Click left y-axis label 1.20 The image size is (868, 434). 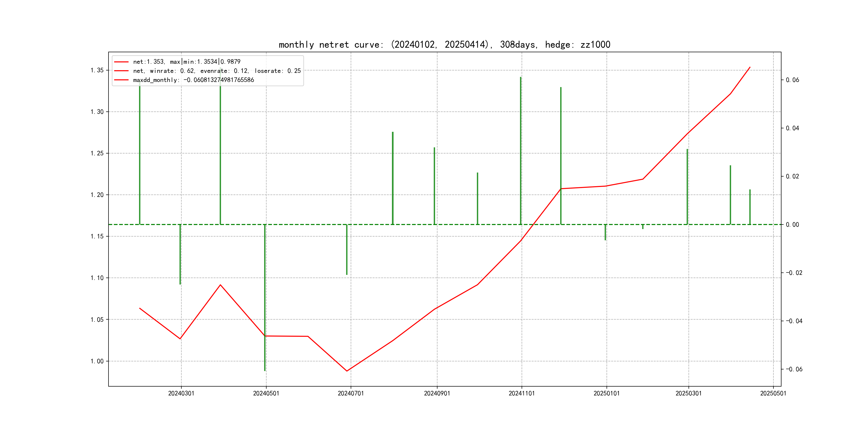point(97,195)
